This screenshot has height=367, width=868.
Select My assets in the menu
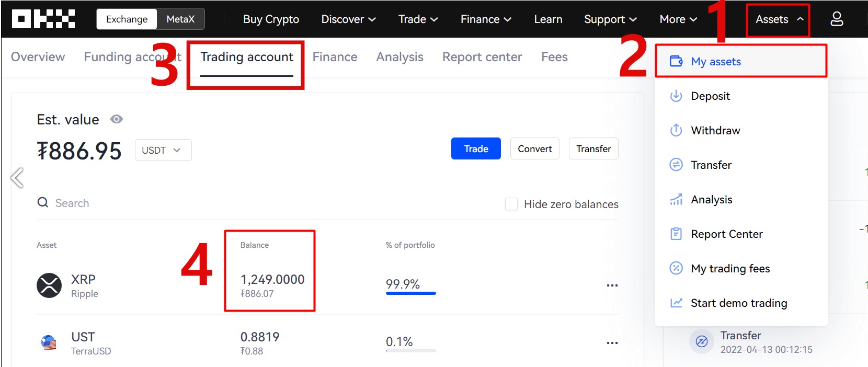(741, 61)
